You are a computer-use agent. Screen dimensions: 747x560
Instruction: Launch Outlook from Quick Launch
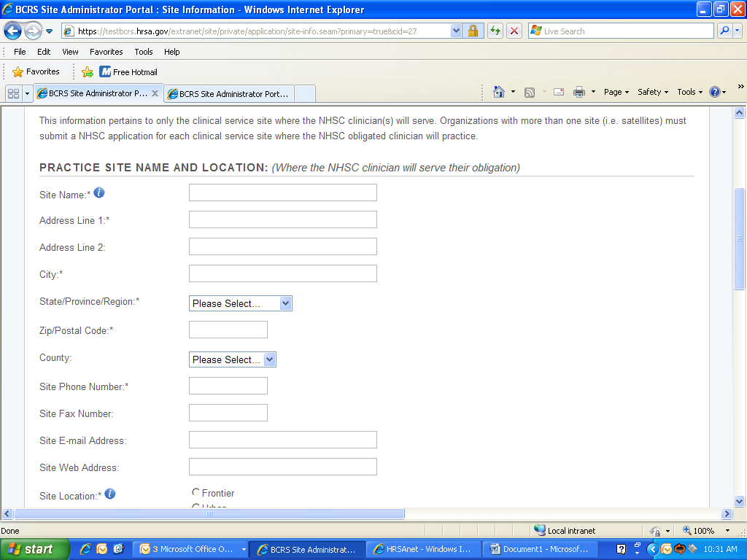tap(102, 549)
